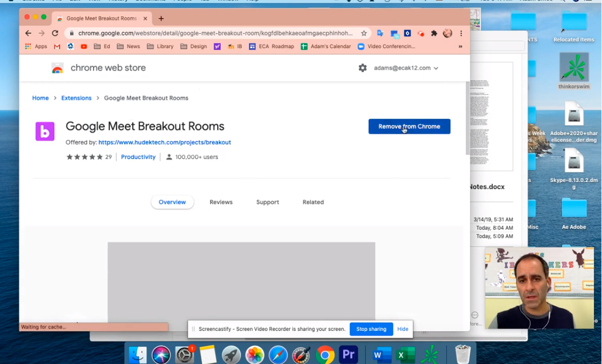This screenshot has height=364, width=602.
Task: Click the forward navigation arrow in Chrome
Action: click(x=41, y=34)
